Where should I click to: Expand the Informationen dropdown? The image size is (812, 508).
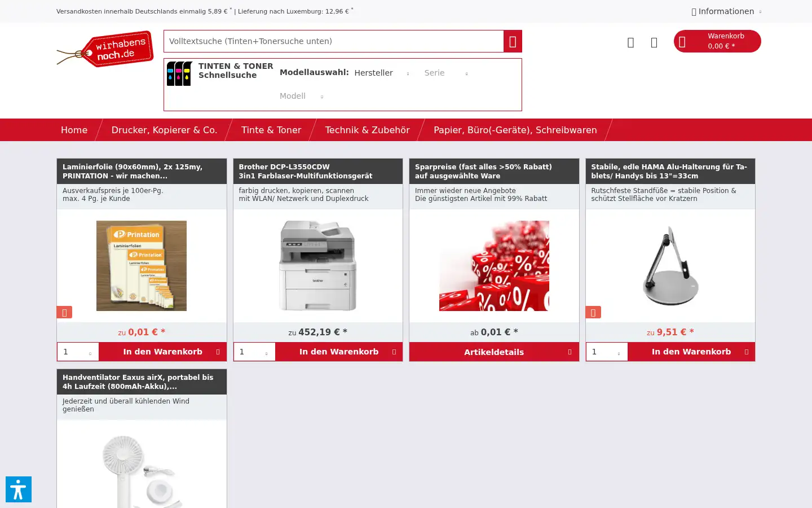point(726,11)
